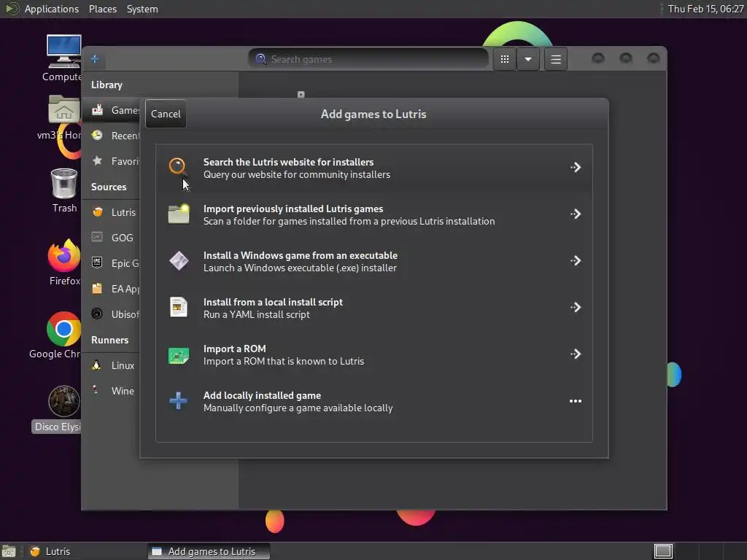This screenshot has width=747, height=560.
Task: Choose Install a Windows game from an executable
Action: [x=374, y=262]
